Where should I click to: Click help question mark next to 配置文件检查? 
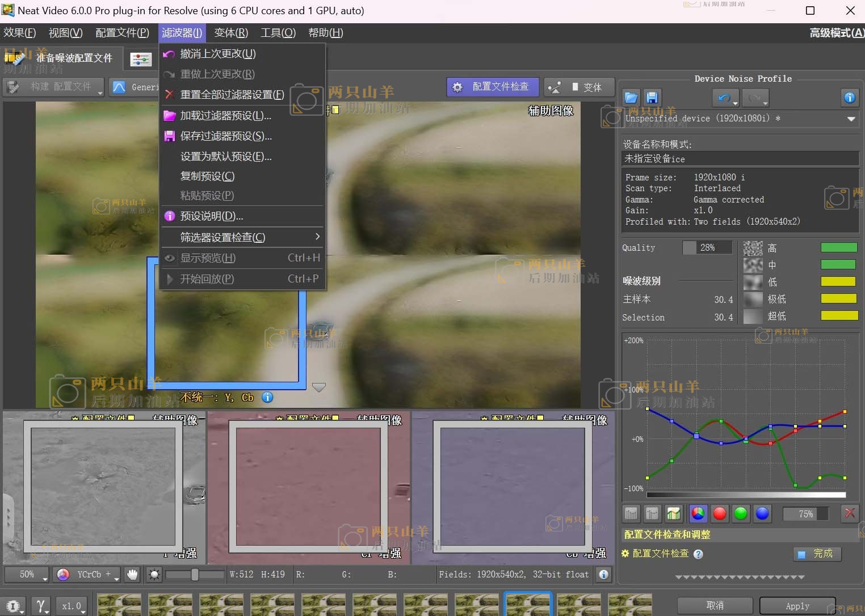(698, 554)
